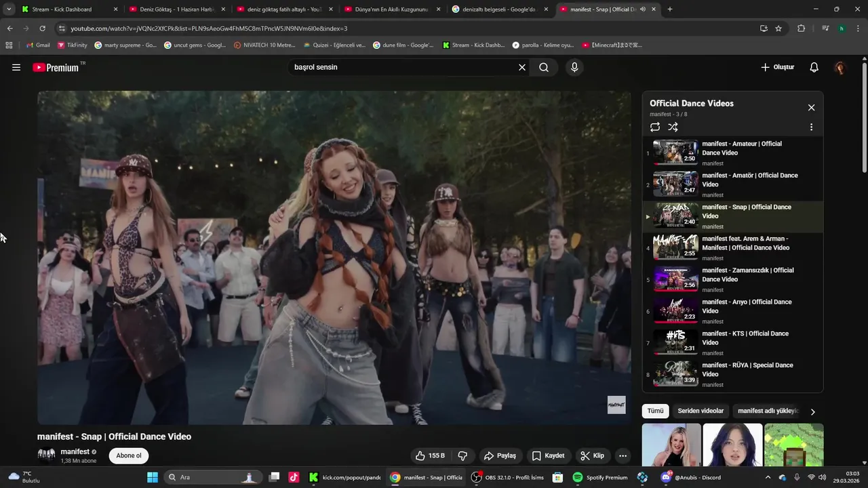Screen dimensions: 868x488
Task: View site information icon in address bar
Action: [x=62, y=28]
